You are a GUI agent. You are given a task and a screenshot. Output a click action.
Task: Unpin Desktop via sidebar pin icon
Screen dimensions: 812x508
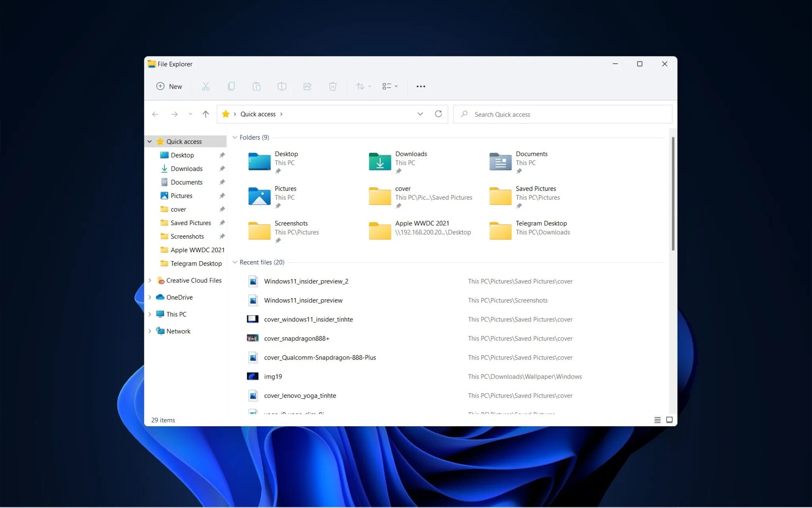[x=222, y=155]
